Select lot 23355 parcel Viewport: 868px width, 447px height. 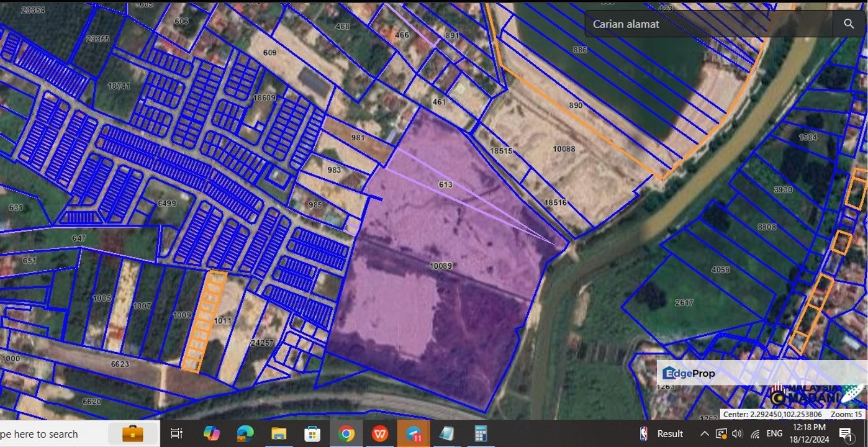tap(97, 38)
